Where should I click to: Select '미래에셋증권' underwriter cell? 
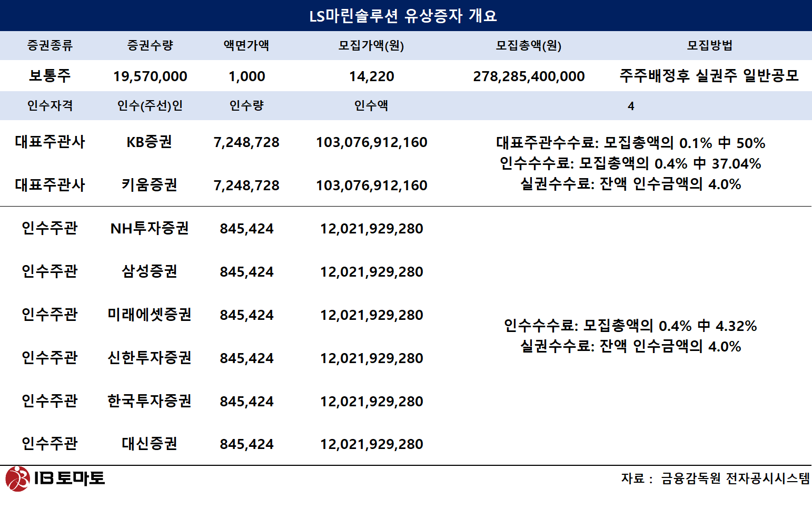pos(150,315)
